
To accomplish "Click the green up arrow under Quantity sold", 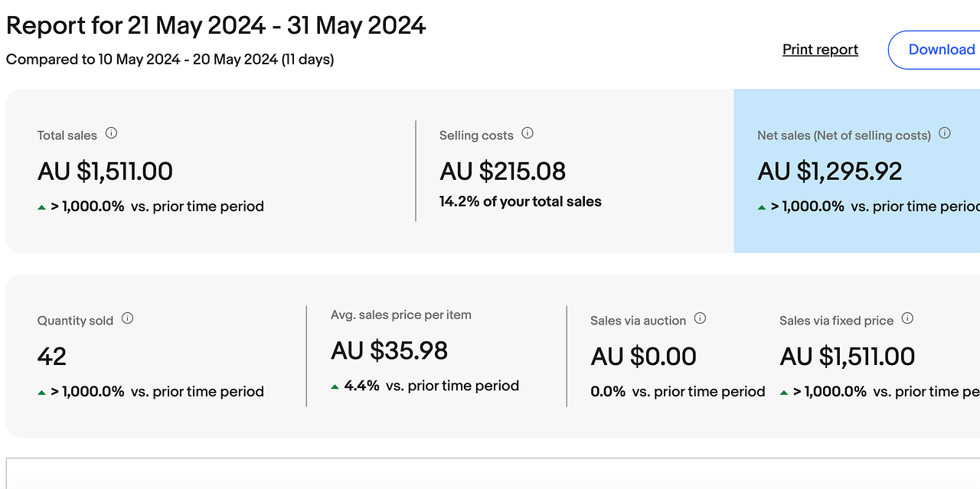I will click(42, 393).
